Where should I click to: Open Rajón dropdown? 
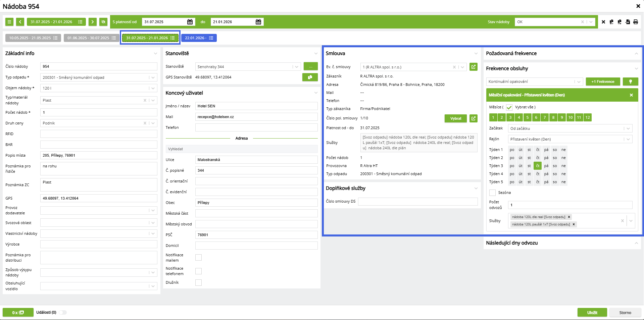[x=628, y=139]
